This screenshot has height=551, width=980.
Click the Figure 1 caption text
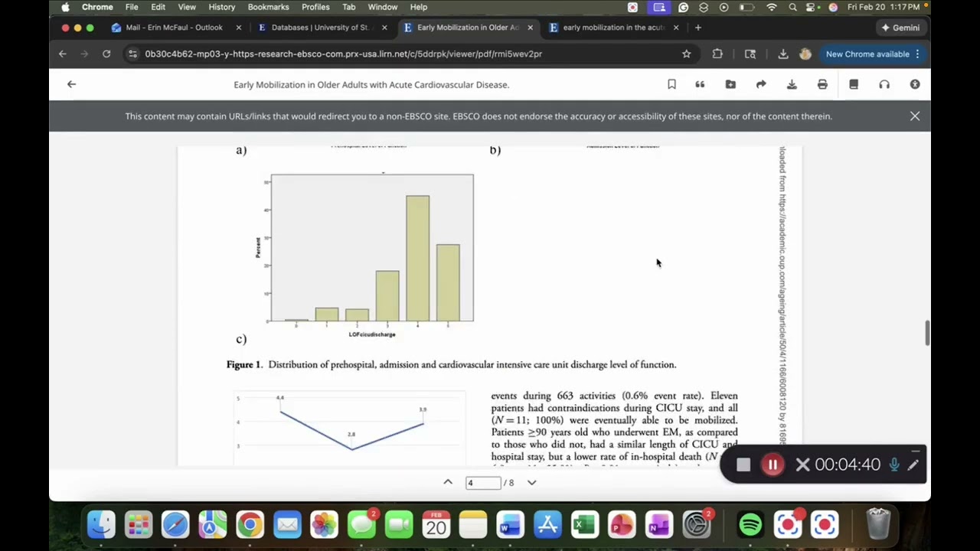coord(452,364)
